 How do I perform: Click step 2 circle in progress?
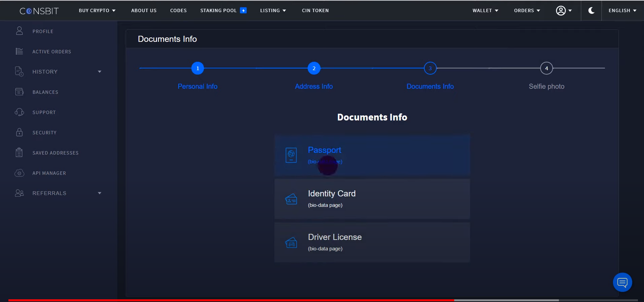click(314, 68)
